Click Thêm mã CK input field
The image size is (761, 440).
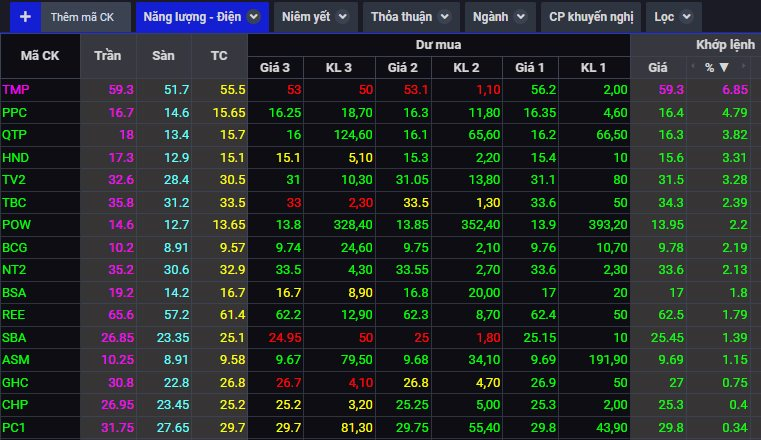(x=86, y=17)
